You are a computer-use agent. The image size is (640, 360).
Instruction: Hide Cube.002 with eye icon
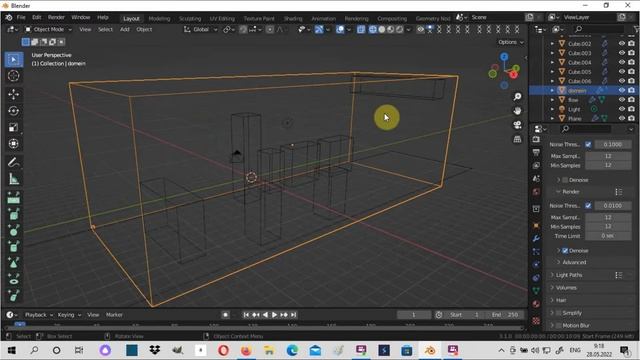click(x=622, y=44)
